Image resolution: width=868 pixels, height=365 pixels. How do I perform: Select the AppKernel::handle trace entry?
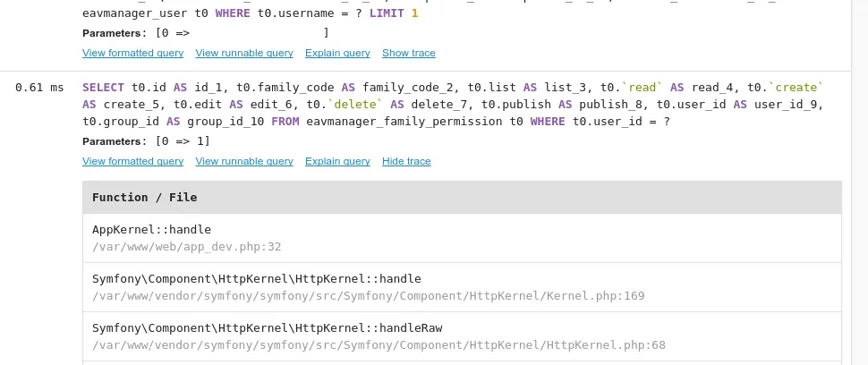click(151, 229)
